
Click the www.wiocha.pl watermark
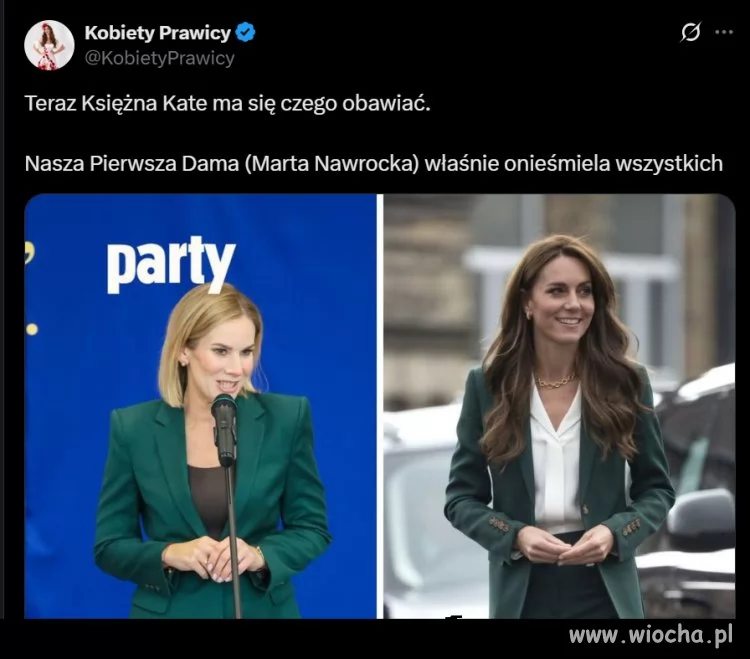[x=651, y=636]
